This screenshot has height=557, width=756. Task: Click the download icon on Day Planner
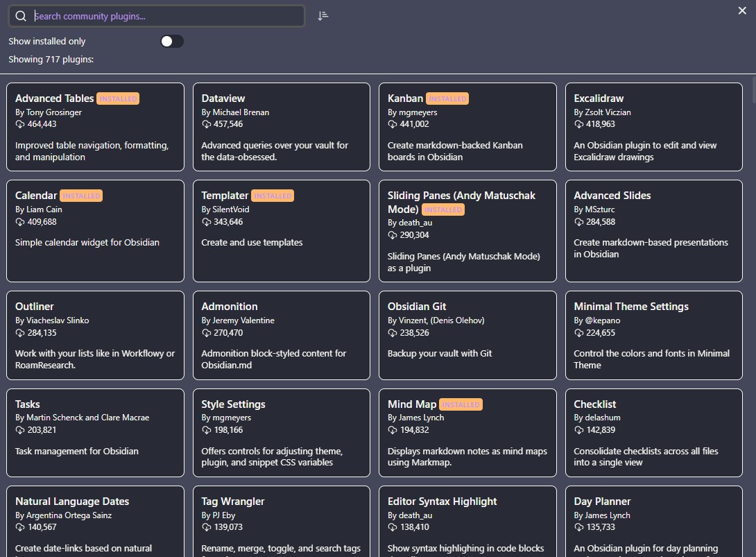(x=578, y=528)
